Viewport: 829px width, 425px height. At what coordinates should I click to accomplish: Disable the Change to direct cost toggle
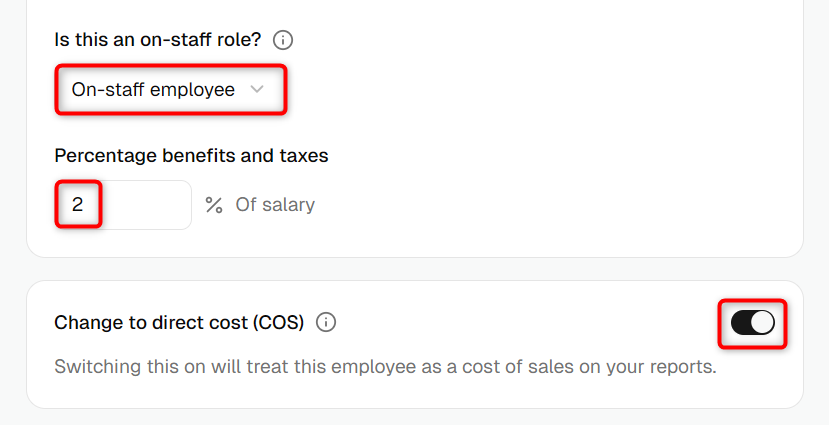[752, 322]
